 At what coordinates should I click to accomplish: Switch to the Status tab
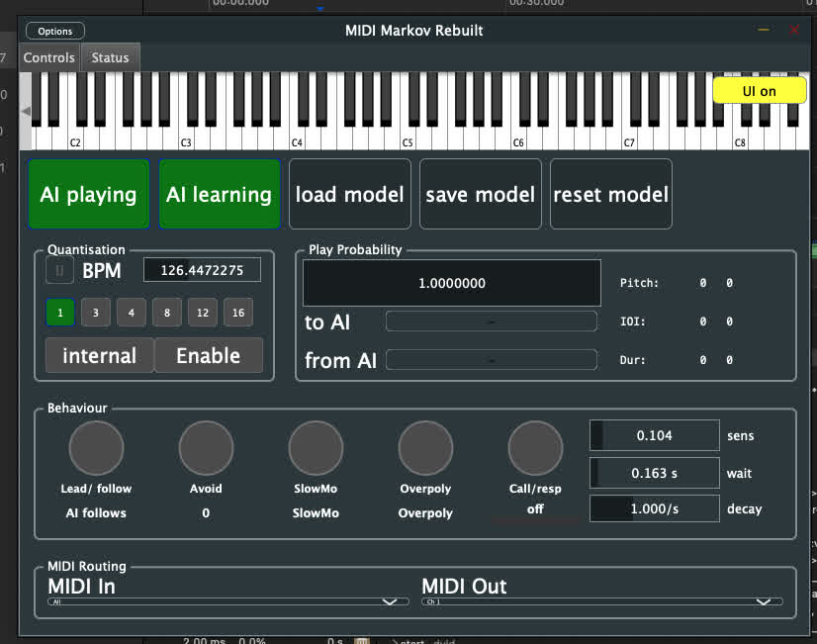click(x=110, y=57)
